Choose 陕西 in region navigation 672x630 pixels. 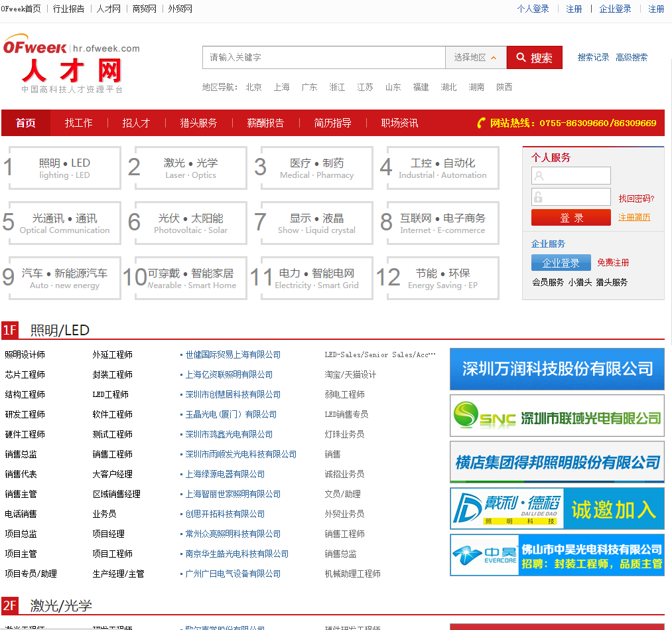click(x=504, y=88)
